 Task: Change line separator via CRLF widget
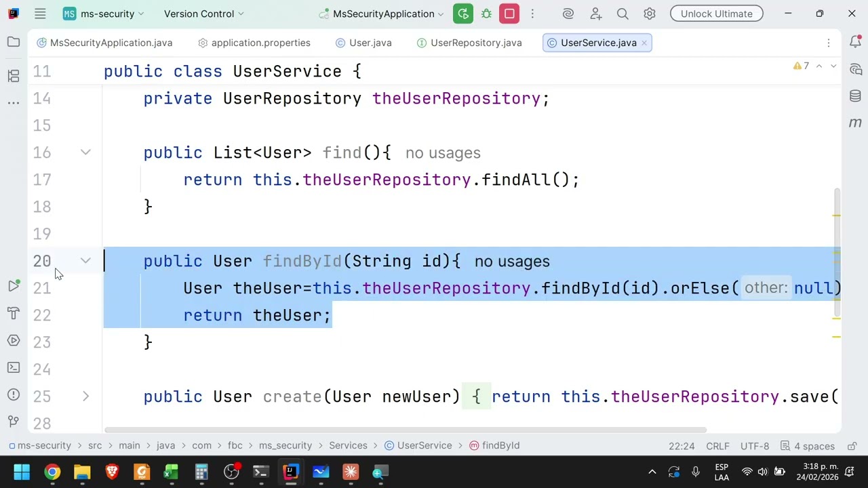pos(717,446)
